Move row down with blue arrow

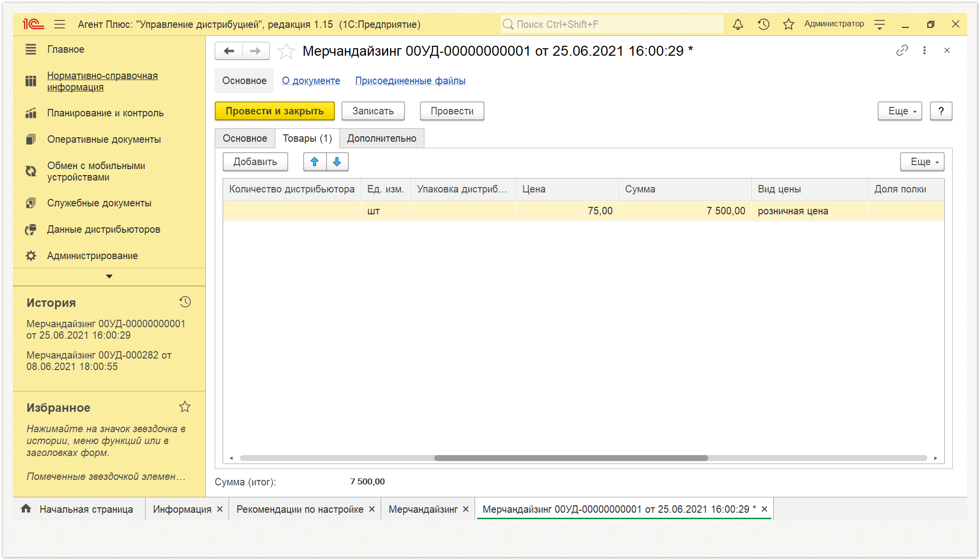pos(337,162)
